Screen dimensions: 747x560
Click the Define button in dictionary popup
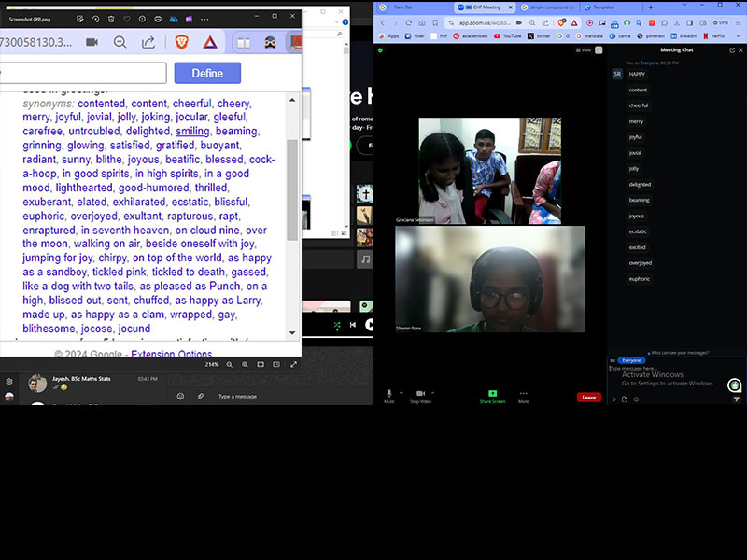[207, 74]
